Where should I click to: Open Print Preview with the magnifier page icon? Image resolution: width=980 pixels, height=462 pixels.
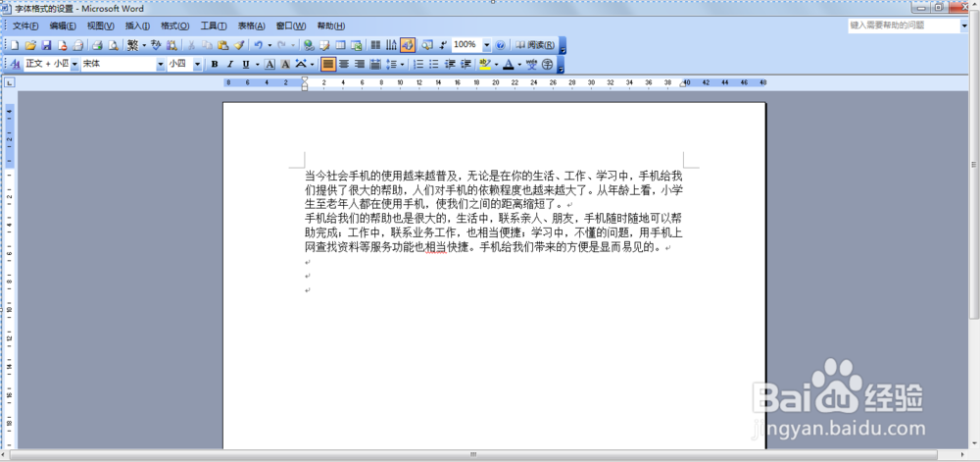[113, 45]
